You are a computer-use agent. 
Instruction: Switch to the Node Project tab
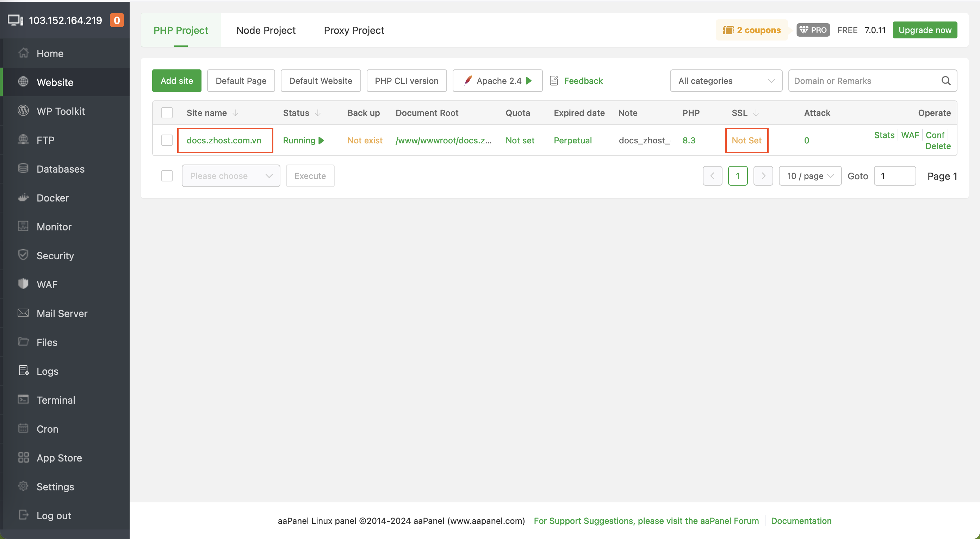point(266,30)
